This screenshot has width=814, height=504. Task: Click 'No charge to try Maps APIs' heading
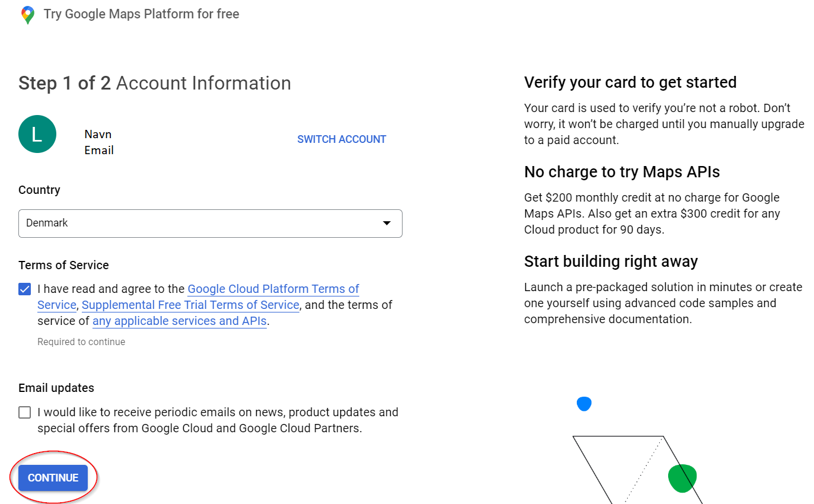point(622,172)
